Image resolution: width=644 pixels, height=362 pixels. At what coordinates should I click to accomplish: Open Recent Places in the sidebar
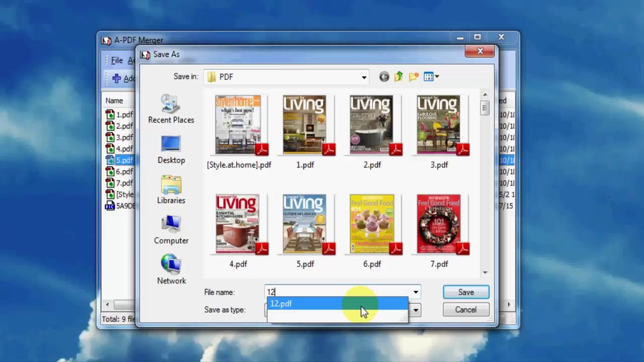coord(171,109)
